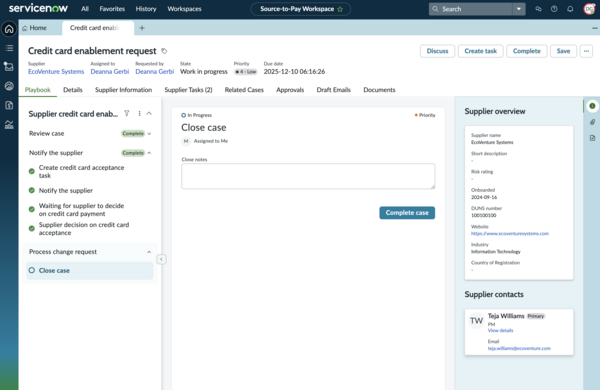The image size is (600, 390).
Task: Click View details for Teja Williams
Action: click(x=501, y=330)
